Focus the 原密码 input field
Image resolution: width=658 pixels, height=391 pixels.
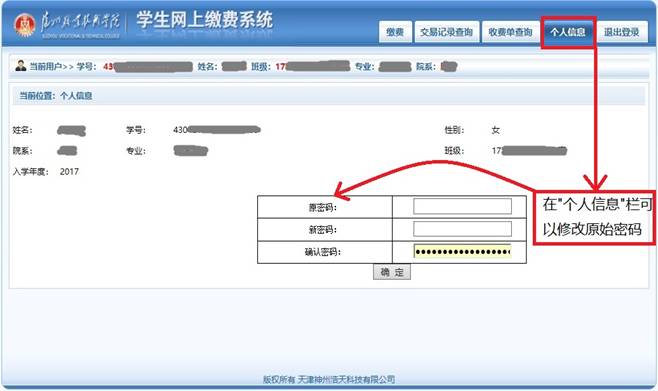point(462,206)
